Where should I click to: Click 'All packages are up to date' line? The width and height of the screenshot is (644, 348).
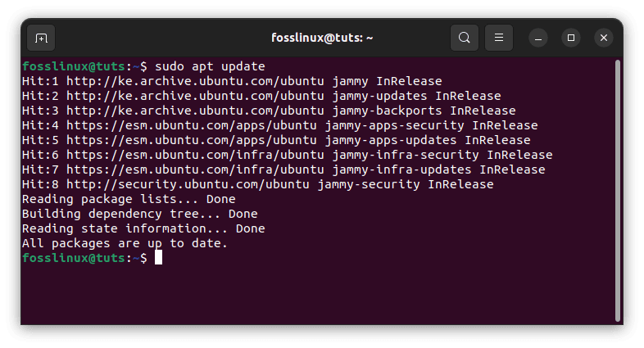click(x=125, y=243)
